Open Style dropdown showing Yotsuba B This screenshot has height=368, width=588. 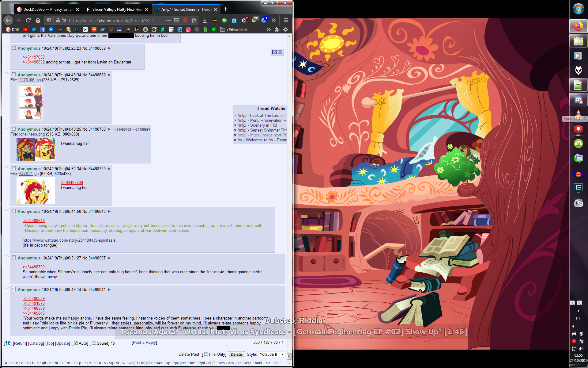(272, 354)
